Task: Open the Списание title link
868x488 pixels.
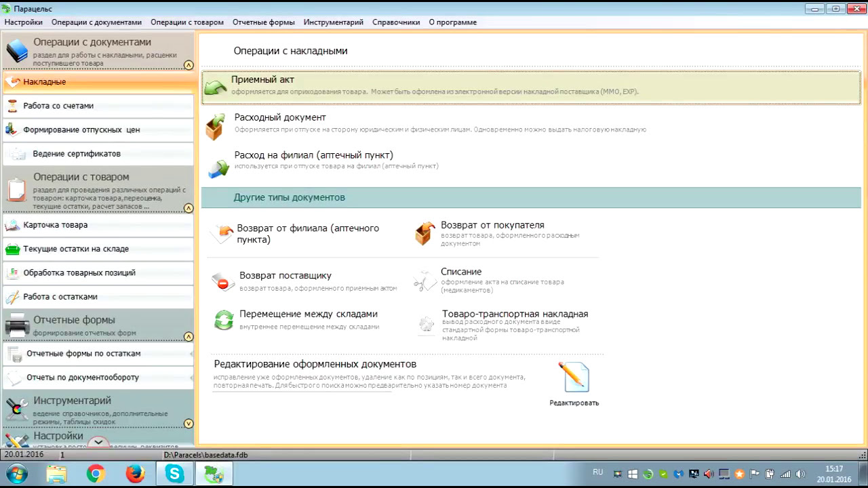Action: pyautogui.click(x=461, y=272)
